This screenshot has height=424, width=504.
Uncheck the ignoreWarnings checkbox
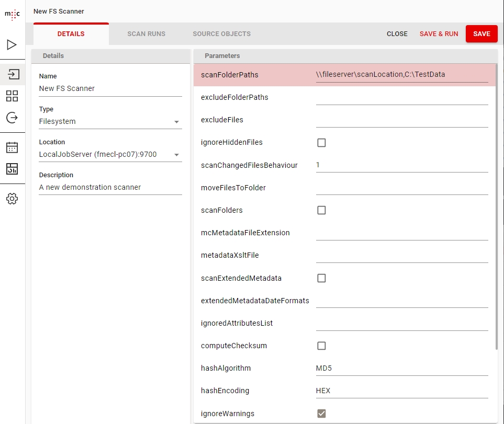pos(321,414)
